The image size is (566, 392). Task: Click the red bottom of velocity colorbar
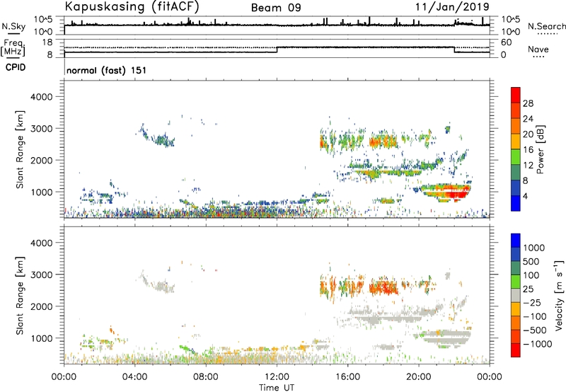pyautogui.click(x=516, y=350)
